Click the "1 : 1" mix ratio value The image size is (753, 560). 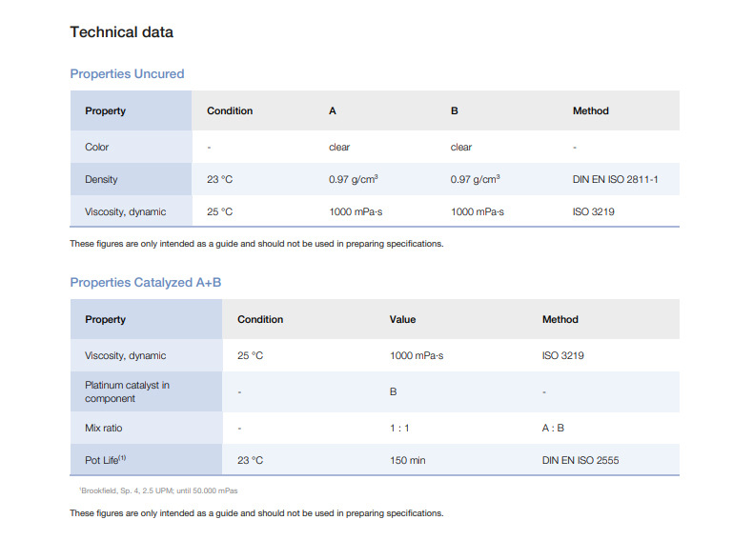pos(400,429)
